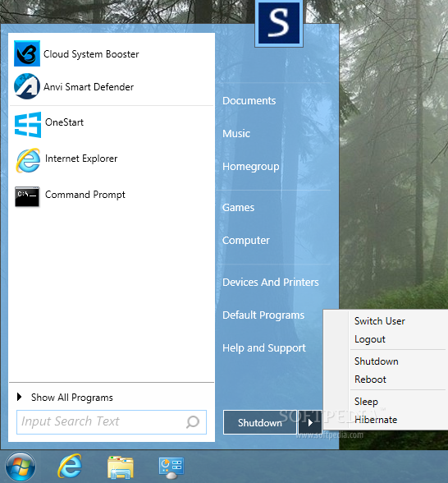Click the Command Prompt text entry
Viewport: 448px width, 483px height.
tap(85, 195)
